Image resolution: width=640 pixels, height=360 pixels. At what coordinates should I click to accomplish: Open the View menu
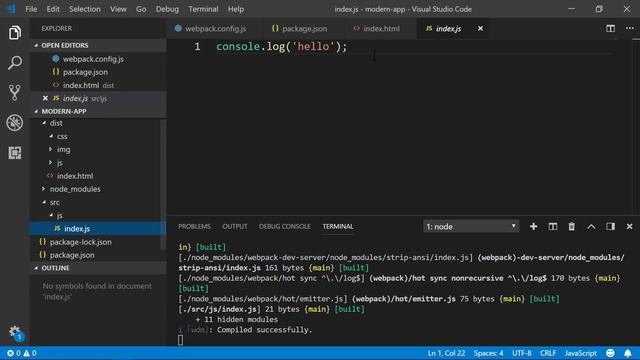[x=118, y=9]
